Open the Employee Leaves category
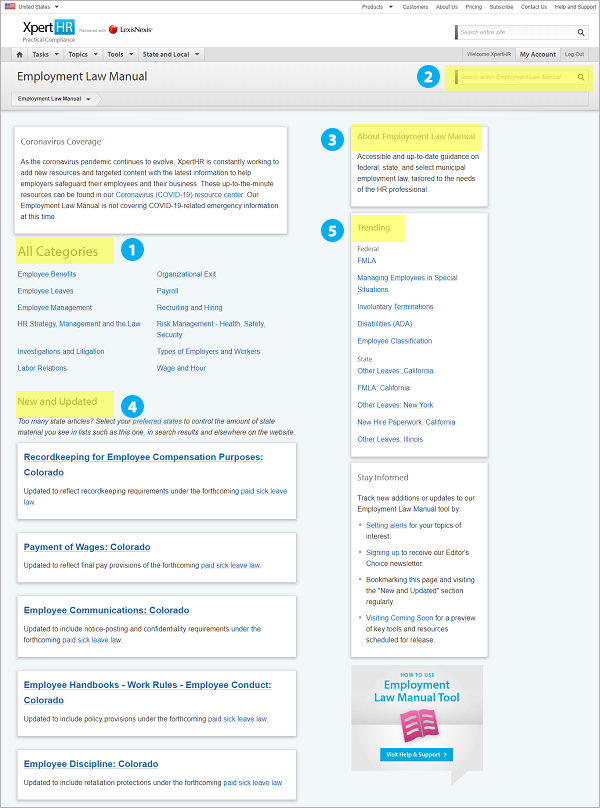This screenshot has height=808, width=600. click(45, 291)
